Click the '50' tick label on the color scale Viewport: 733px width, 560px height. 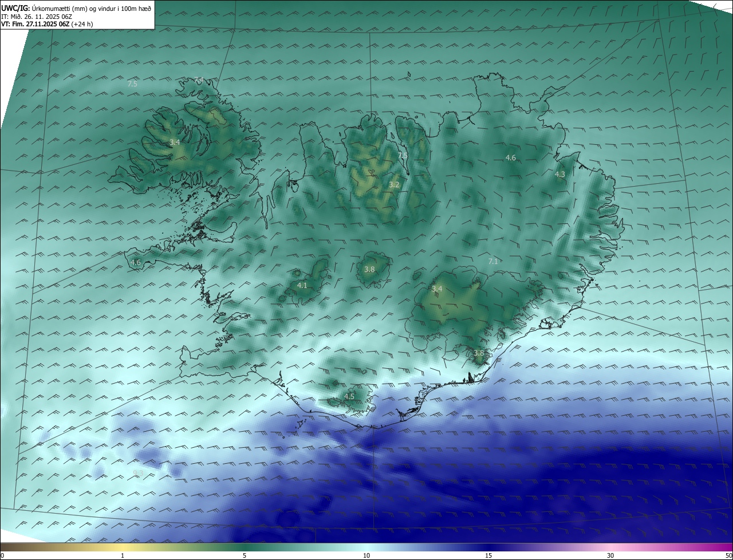pos(728,555)
